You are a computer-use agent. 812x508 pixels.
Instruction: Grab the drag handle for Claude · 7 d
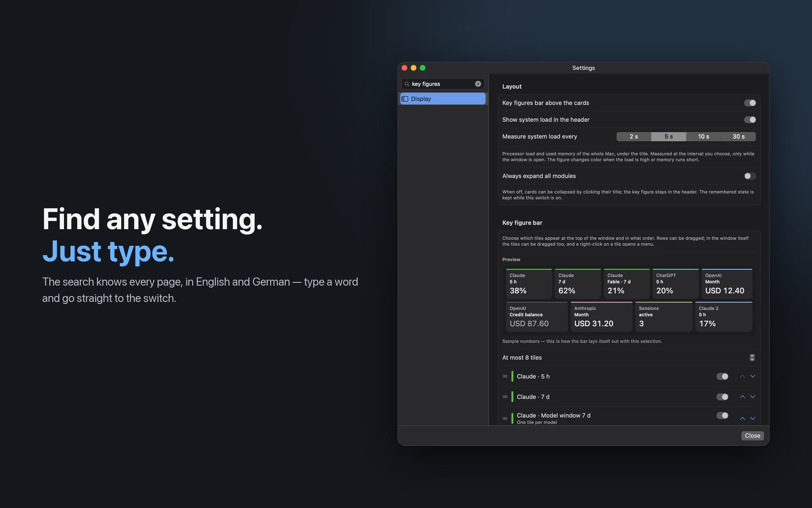(x=505, y=397)
